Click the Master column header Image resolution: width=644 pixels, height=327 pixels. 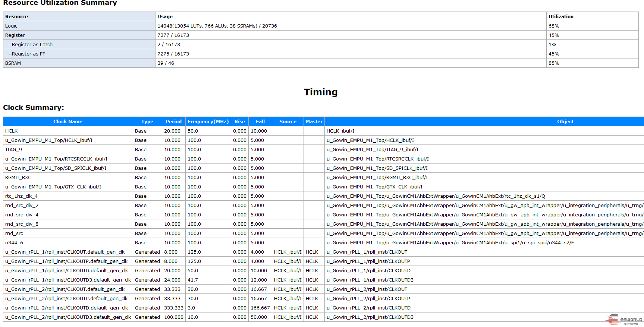pyautogui.click(x=314, y=121)
